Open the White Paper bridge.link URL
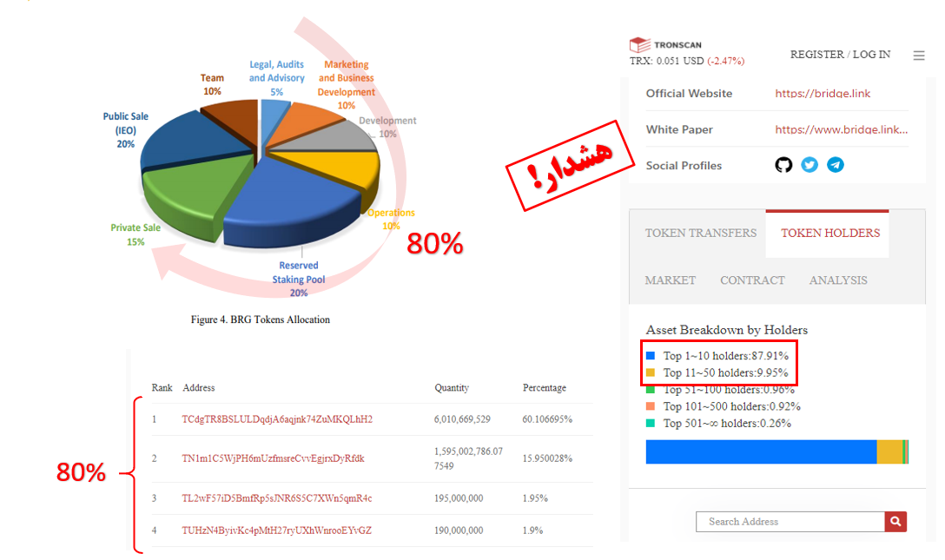Image resolution: width=945 pixels, height=560 pixels. point(842,129)
